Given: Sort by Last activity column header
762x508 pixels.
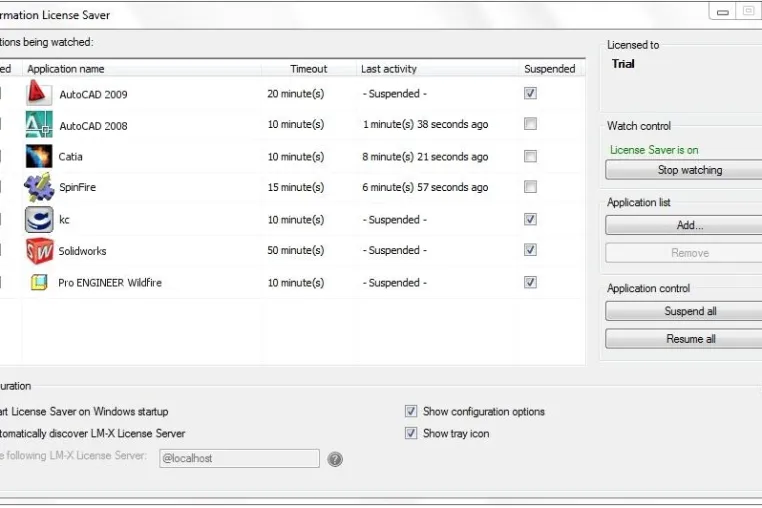Looking at the screenshot, I should [x=437, y=69].
